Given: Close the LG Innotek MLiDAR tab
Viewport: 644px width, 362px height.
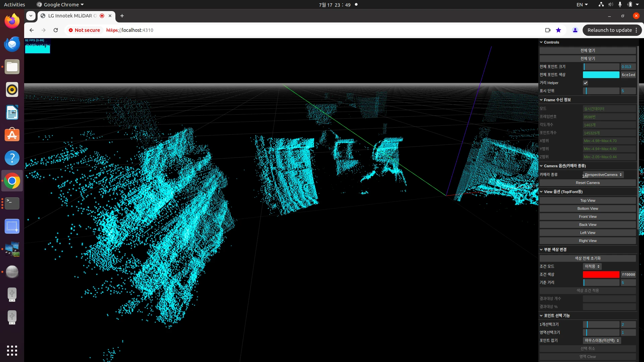Looking at the screenshot, I should pyautogui.click(x=110, y=16).
